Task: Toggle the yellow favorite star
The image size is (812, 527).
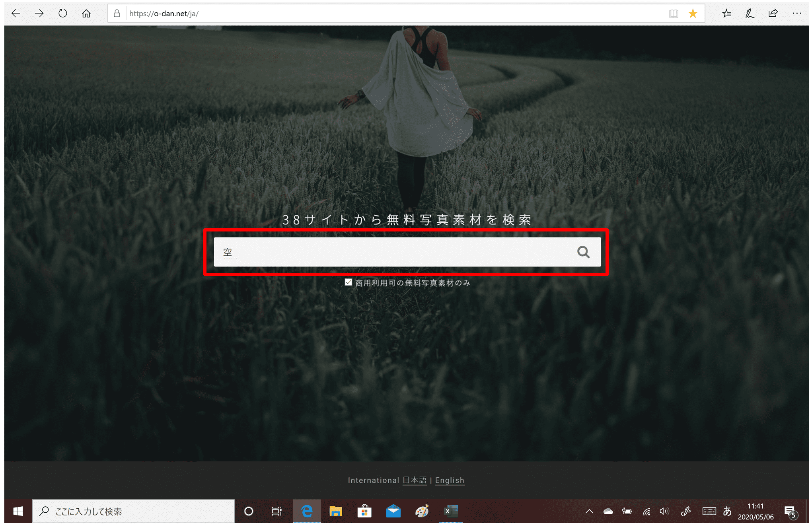Action: pyautogui.click(x=693, y=14)
